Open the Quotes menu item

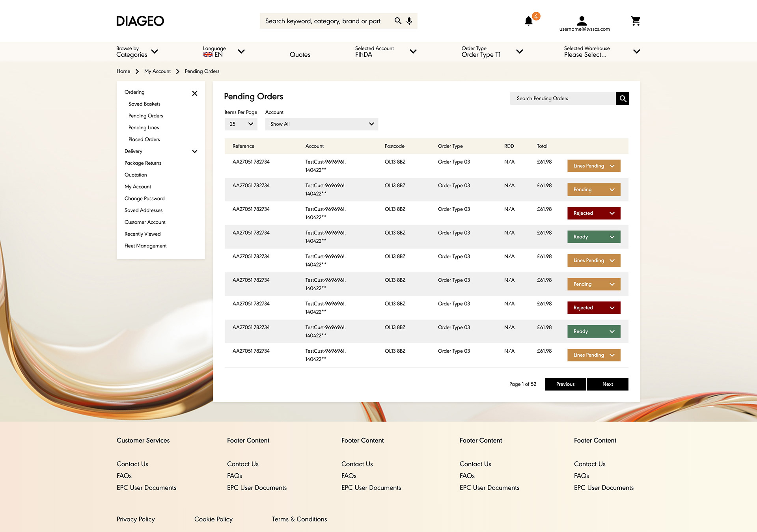coord(300,55)
